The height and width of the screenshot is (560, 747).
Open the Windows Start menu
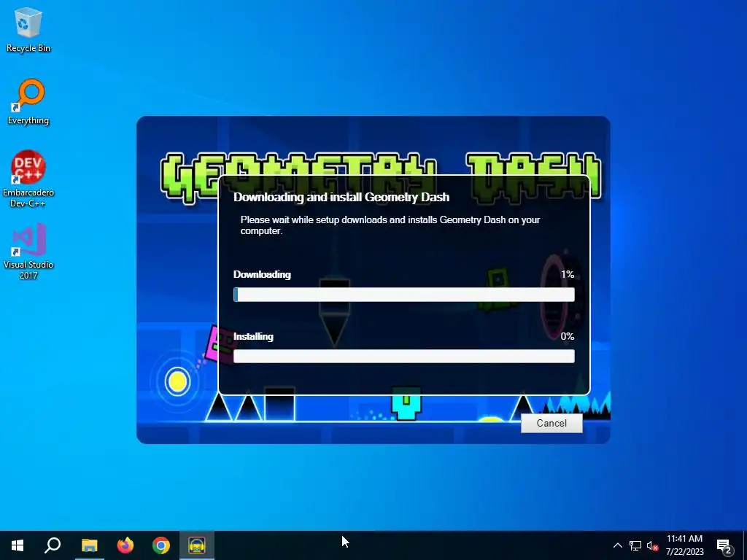click(18, 545)
